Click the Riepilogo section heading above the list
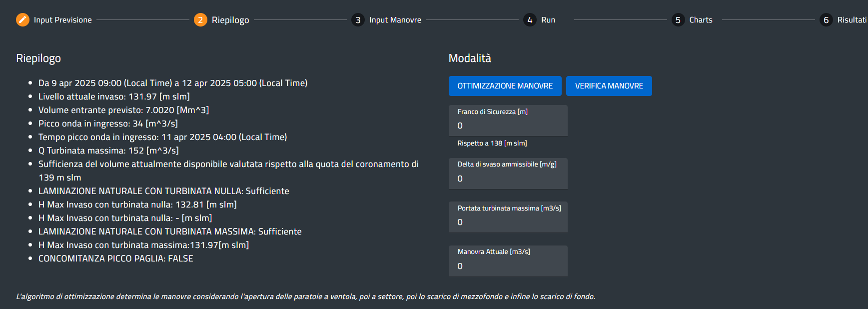Screen dimensions: 868x309 pos(38,58)
